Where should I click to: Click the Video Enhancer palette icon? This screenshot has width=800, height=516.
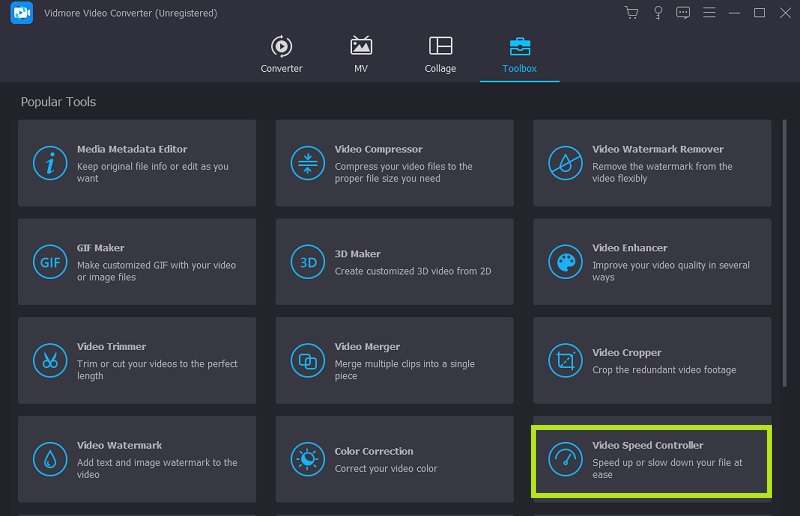point(564,262)
